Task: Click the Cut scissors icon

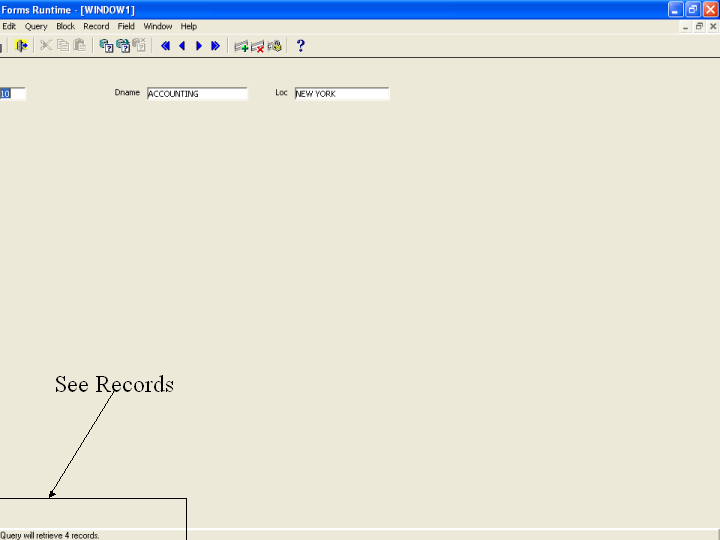Action: [x=46, y=45]
